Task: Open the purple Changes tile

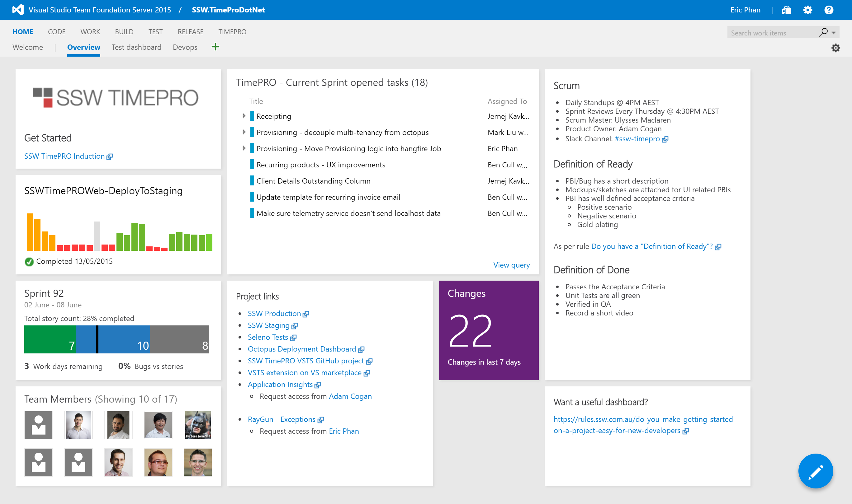Action: pos(488,330)
